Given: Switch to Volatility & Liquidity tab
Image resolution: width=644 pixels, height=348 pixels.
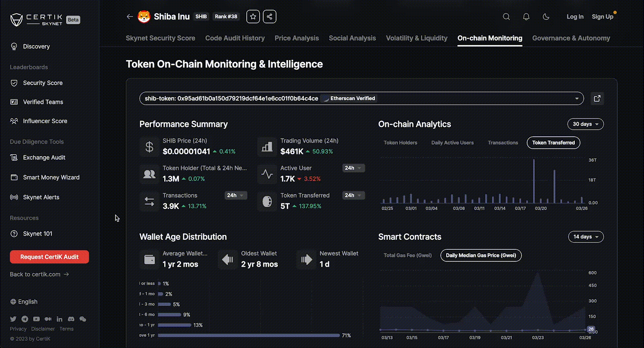Looking at the screenshot, I should (x=417, y=38).
